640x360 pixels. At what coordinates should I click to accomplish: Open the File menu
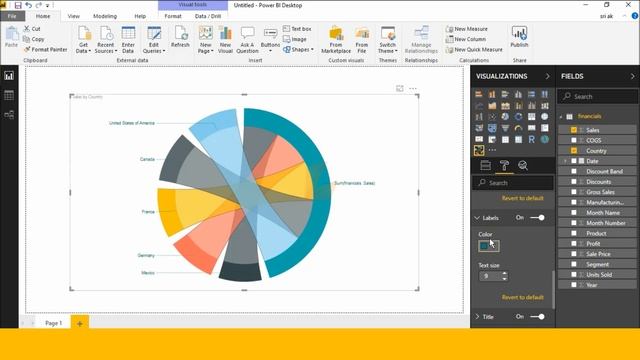[12, 16]
